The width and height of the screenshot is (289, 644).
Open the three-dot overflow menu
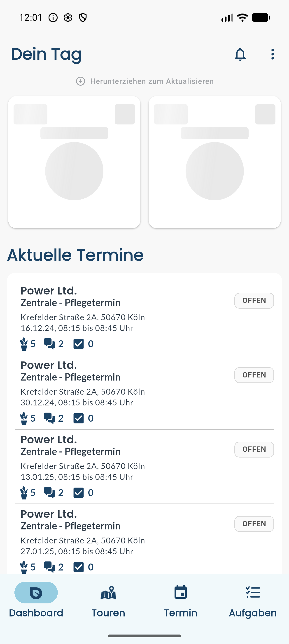pyautogui.click(x=273, y=54)
